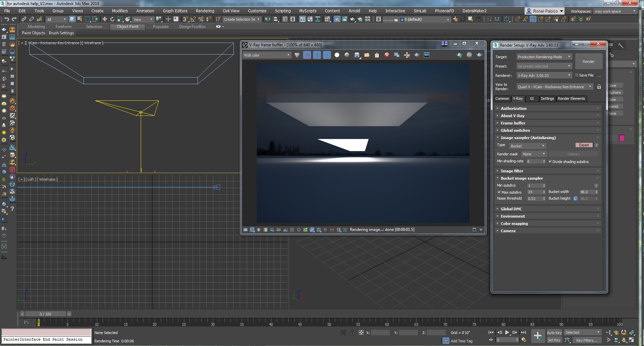Switch to the GI tab
The width and height of the screenshot is (644, 346).
(x=532, y=98)
